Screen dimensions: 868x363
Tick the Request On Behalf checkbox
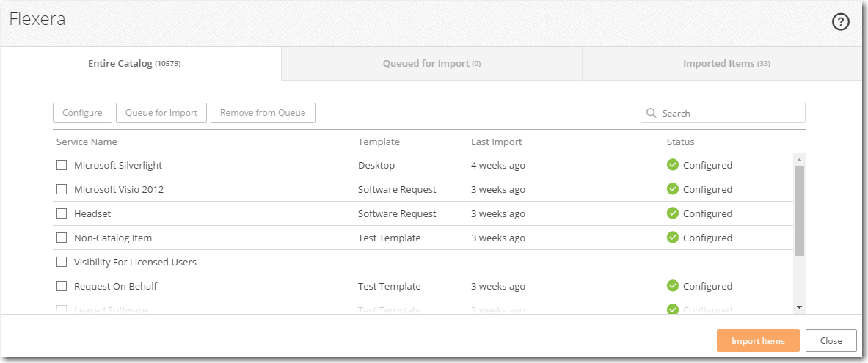pyautogui.click(x=62, y=286)
